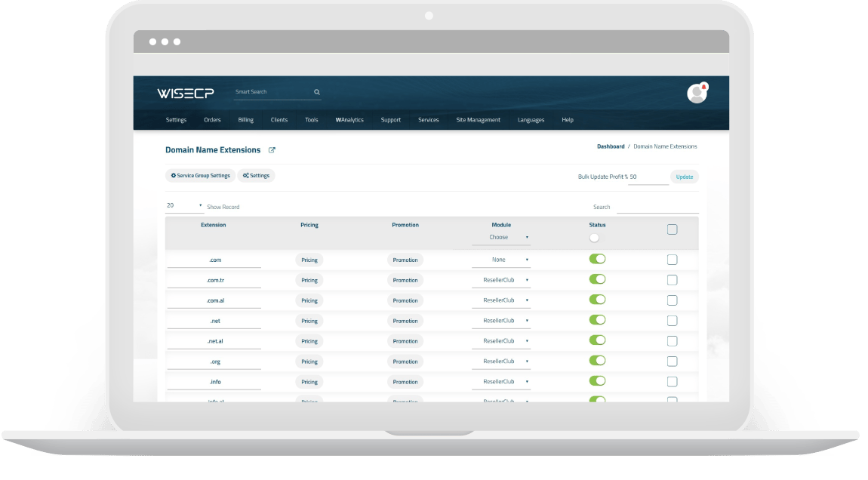Open Pricing for .com extension
This screenshot has height=480, width=868.
309,260
